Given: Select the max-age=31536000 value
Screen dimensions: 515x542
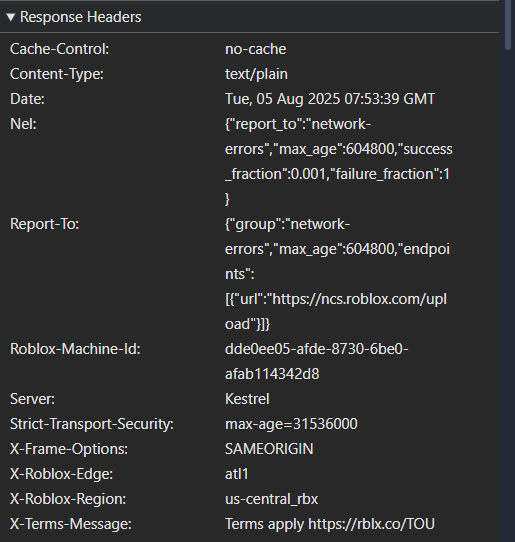Looking at the screenshot, I should (x=291, y=424).
